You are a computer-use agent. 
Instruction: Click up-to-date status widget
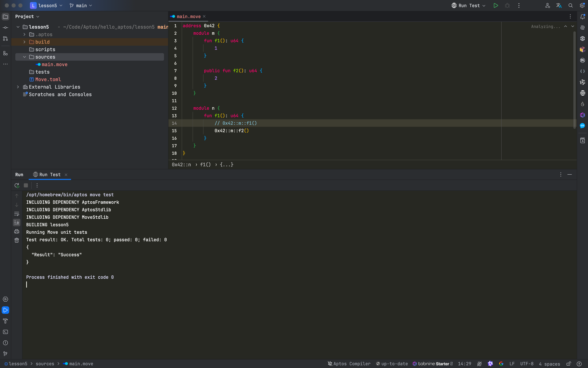pyautogui.click(x=392, y=364)
